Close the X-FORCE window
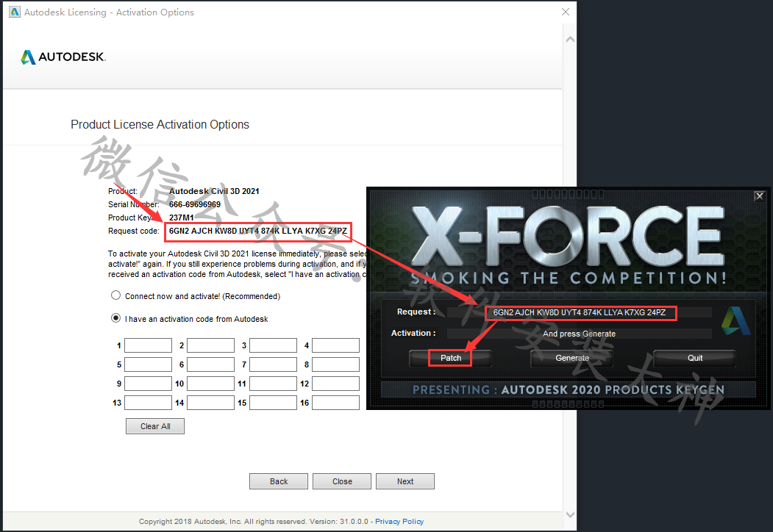This screenshot has height=532, width=773. [760, 196]
